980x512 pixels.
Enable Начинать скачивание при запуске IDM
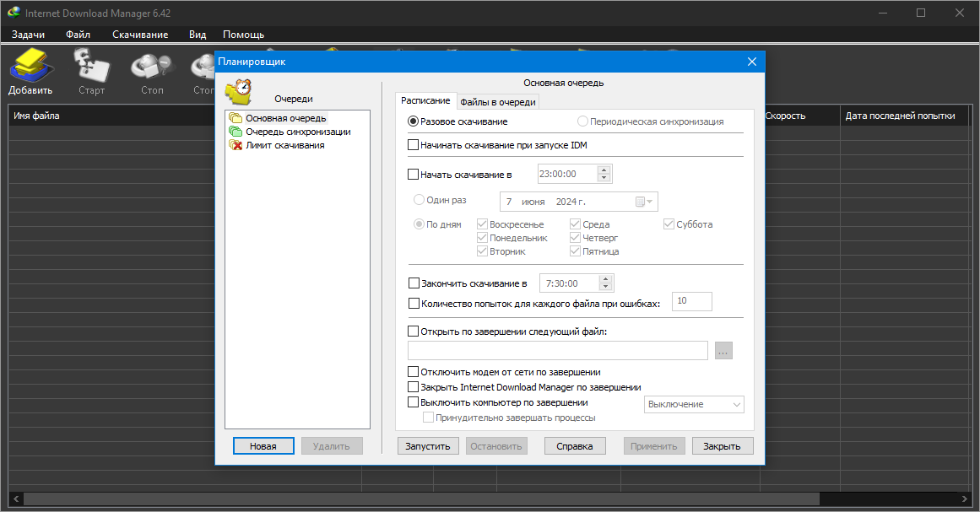[413, 145]
